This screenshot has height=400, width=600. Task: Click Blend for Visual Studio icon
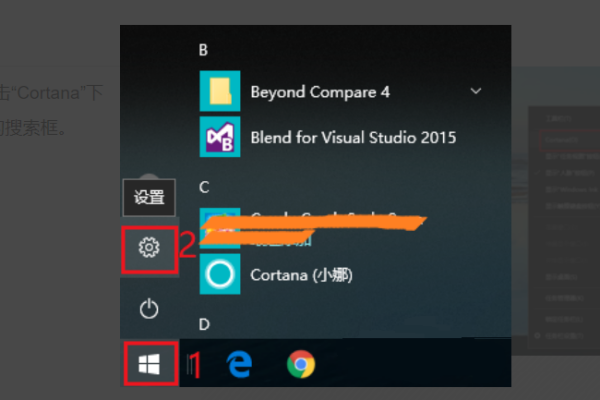pos(220,137)
